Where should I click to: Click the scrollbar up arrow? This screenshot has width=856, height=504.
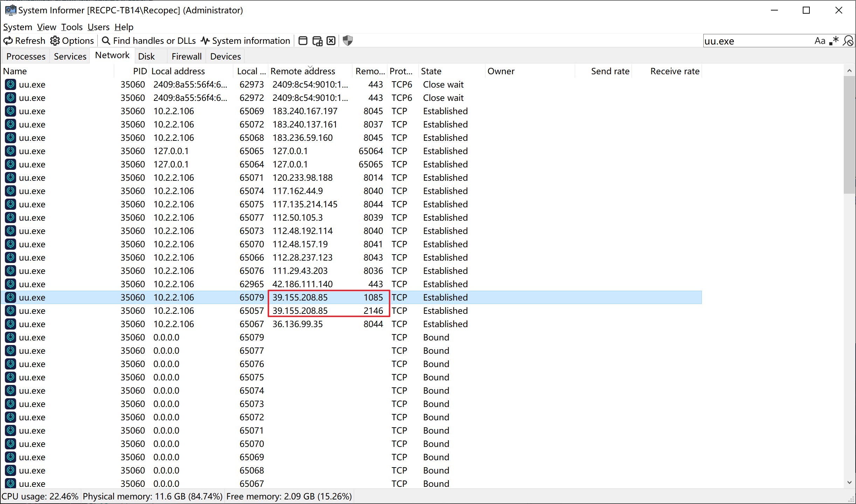click(849, 71)
